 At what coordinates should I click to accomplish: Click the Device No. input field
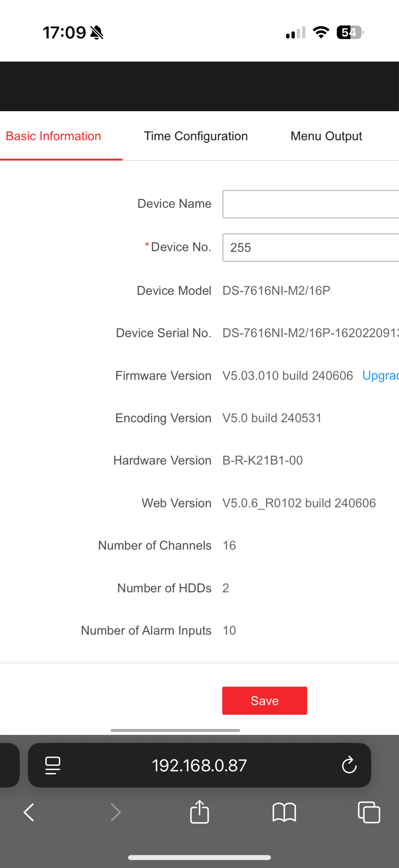point(310,248)
